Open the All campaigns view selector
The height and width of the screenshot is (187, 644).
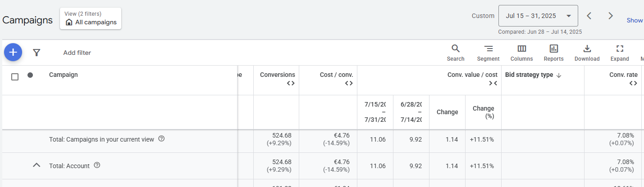[91, 18]
